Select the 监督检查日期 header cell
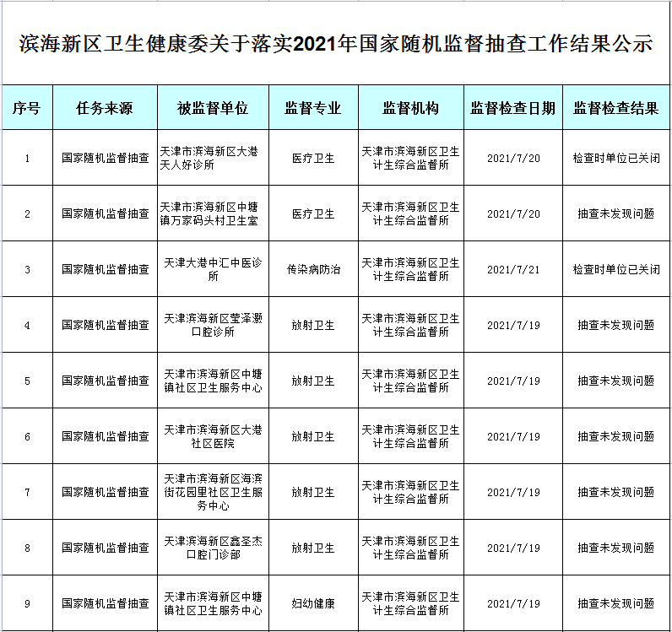The width and height of the screenshot is (672, 632). click(513, 108)
